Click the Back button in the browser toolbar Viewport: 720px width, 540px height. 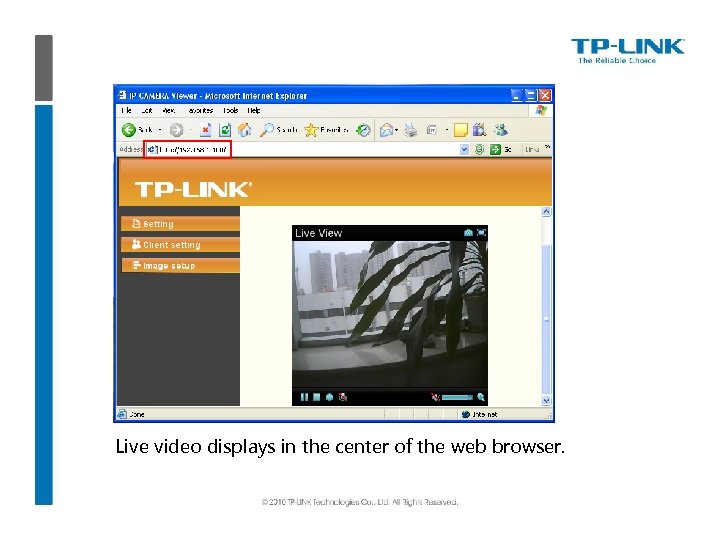tap(136, 130)
